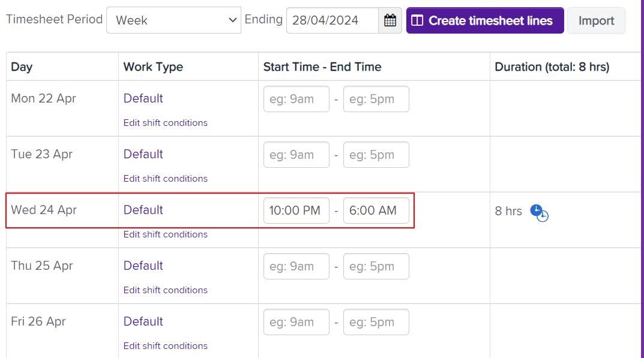
Task: Click Tuesday's start time field
Action: pos(296,155)
